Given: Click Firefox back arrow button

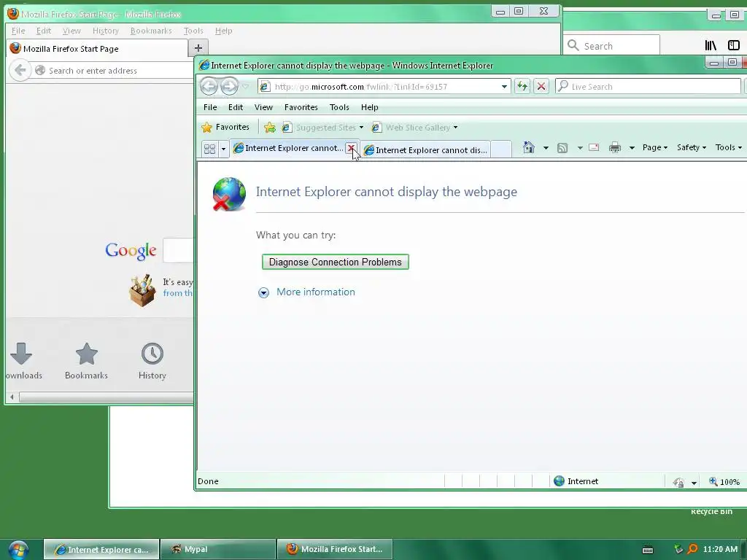Looking at the screenshot, I should pos(20,71).
